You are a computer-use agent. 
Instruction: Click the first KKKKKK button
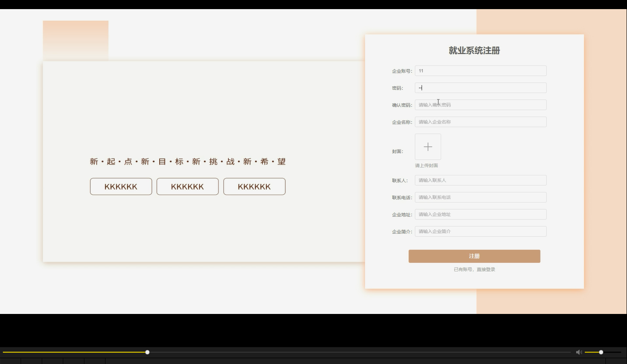(x=121, y=187)
